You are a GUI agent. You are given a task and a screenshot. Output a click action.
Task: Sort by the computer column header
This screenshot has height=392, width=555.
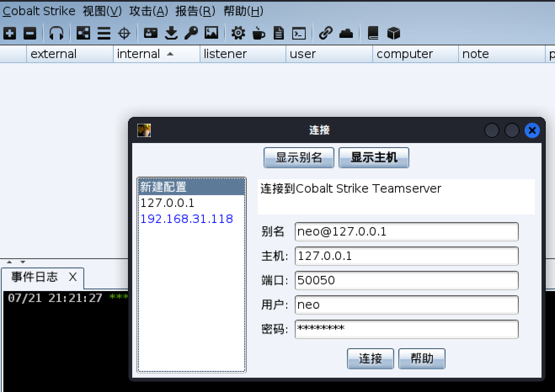(x=416, y=54)
